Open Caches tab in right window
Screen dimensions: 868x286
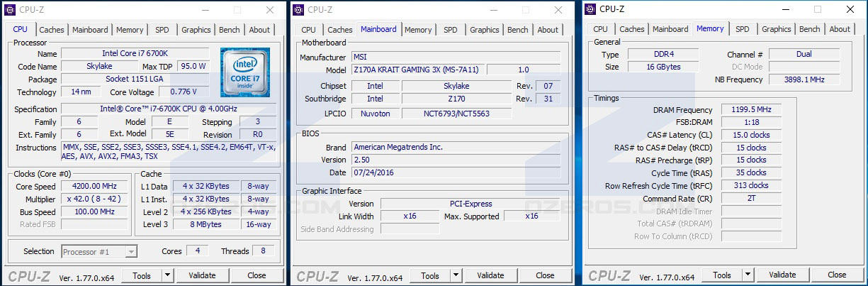coord(632,29)
